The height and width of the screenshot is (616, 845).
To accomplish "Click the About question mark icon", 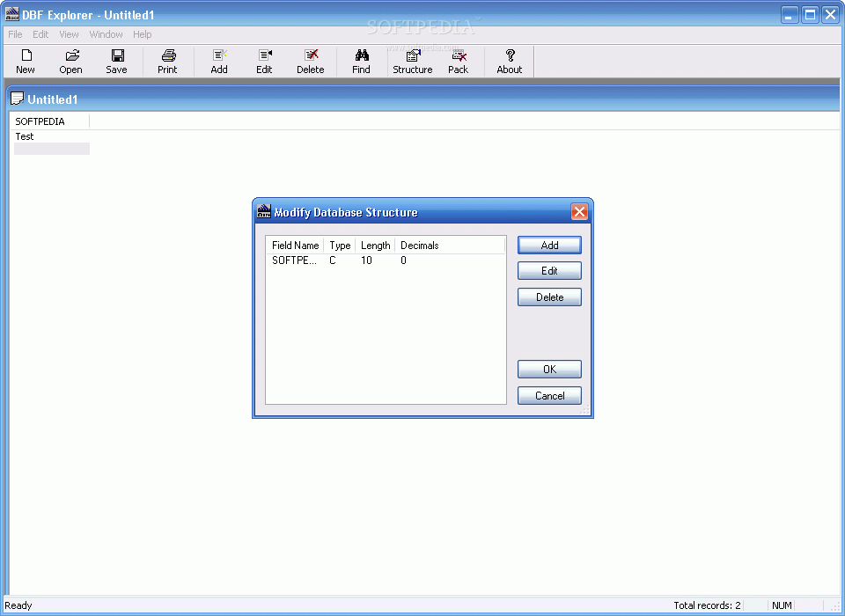I will pos(510,55).
